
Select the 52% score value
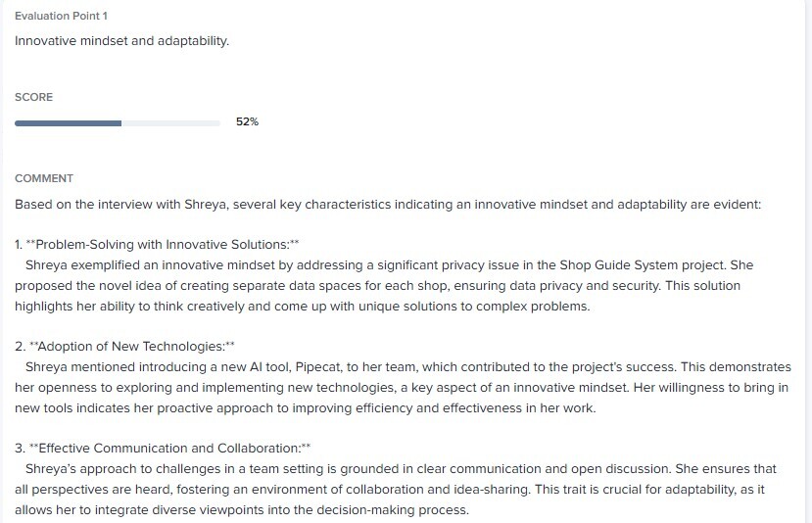click(x=247, y=121)
